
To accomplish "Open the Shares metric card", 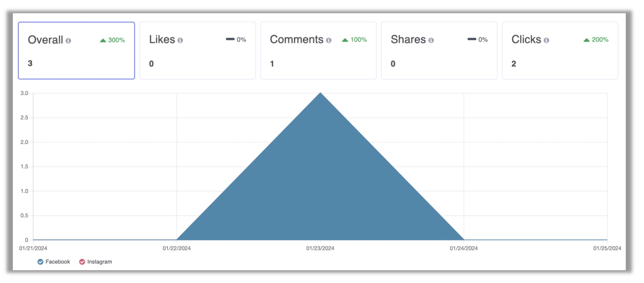I will click(439, 51).
